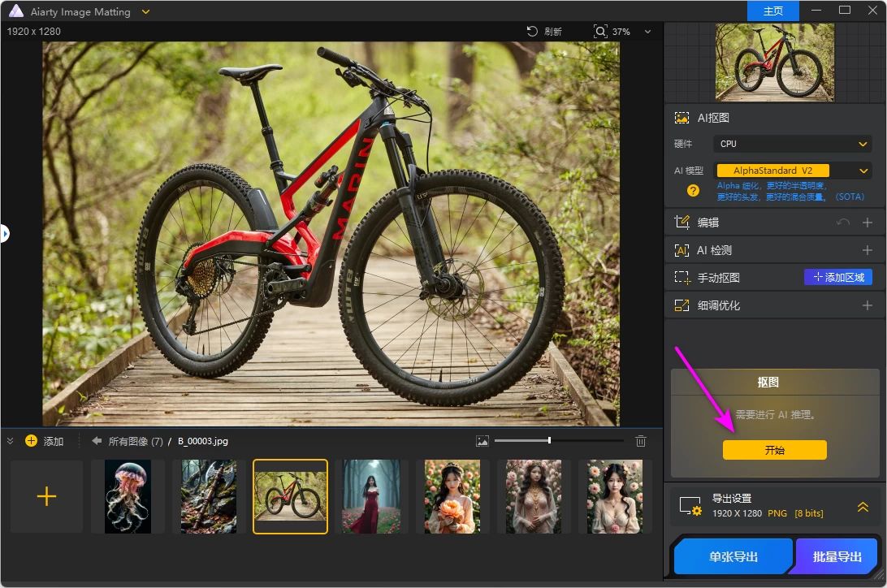Screen dimensions: 887x588
Task: Click the 手动抠图 label
Action: [x=718, y=278]
